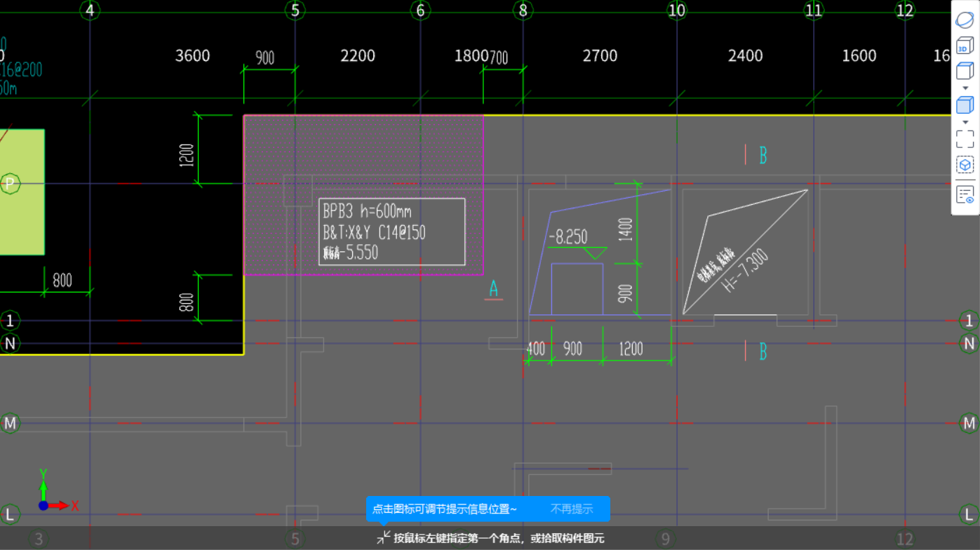Click the 'B&T:X&Y C14@150' text
Viewport: 980px width, 550px height.
click(x=374, y=232)
